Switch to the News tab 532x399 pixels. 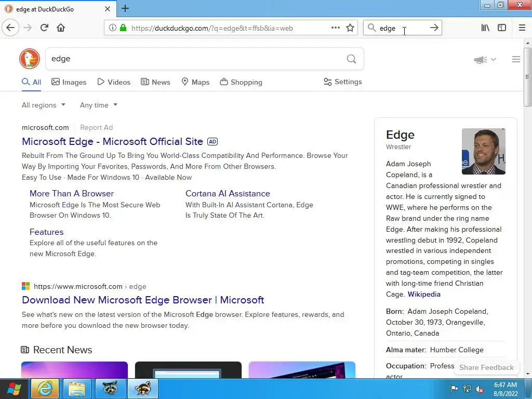coord(155,82)
